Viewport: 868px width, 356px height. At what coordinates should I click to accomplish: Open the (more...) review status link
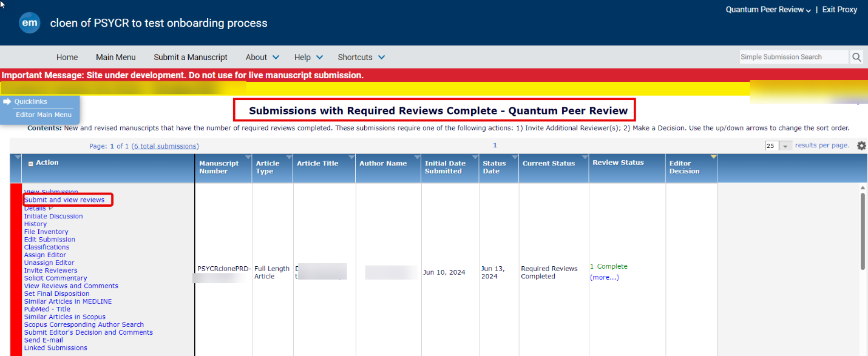604,277
